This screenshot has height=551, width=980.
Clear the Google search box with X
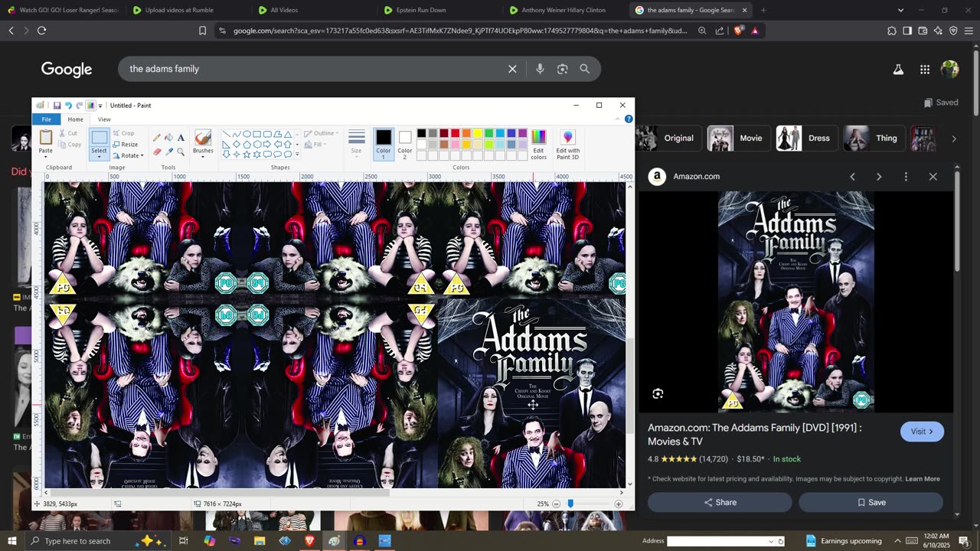pos(512,69)
